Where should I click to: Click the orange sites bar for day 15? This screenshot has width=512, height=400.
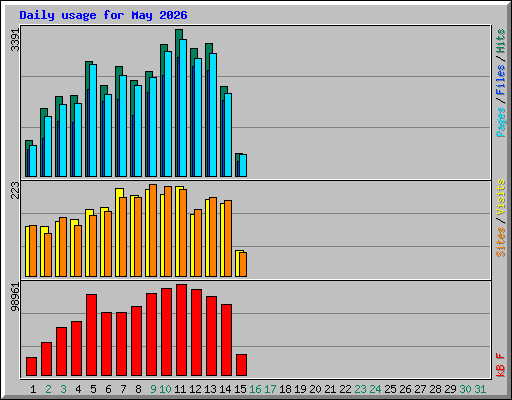[x=243, y=264]
